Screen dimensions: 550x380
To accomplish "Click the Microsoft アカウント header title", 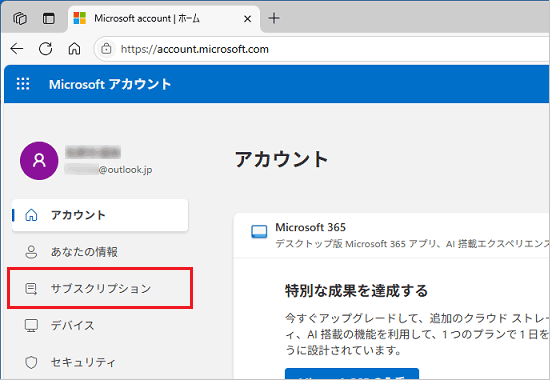I will pyautogui.click(x=110, y=84).
